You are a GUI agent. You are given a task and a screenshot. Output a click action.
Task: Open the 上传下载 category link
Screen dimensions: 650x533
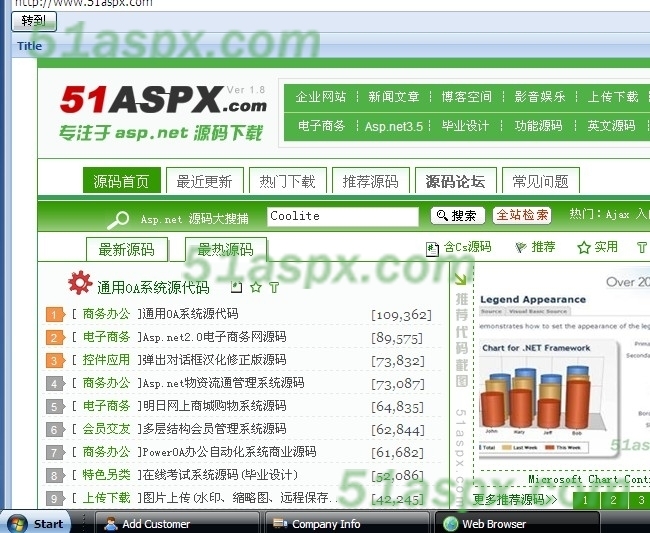click(x=613, y=97)
